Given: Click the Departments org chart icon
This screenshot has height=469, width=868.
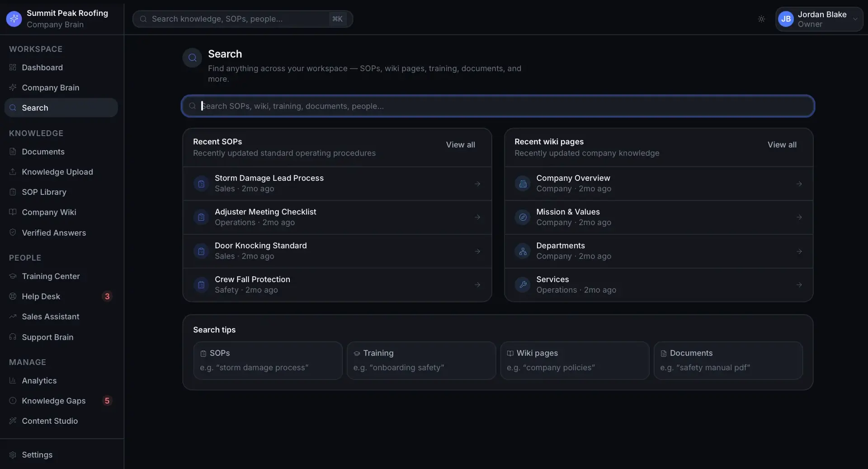Looking at the screenshot, I should coord(523,251).
